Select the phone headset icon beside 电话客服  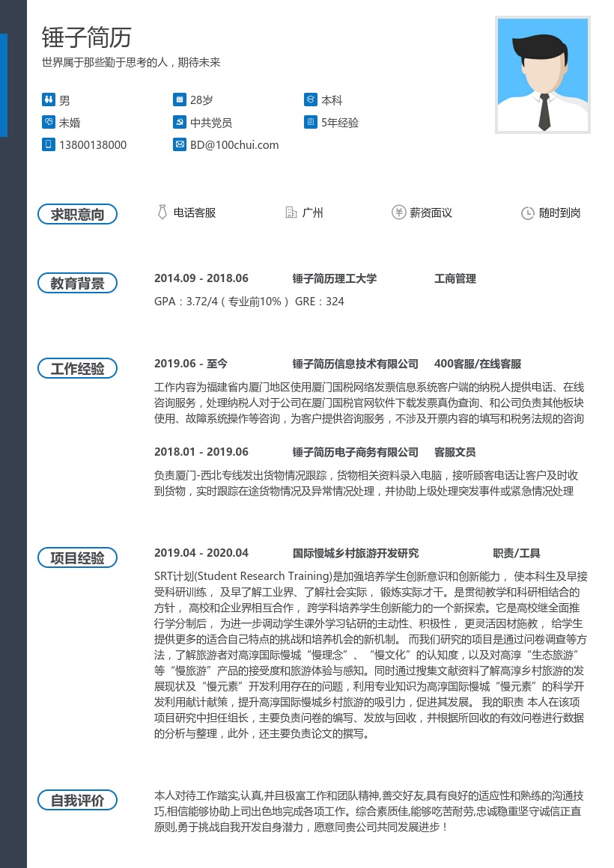click(x=162, y=213)
